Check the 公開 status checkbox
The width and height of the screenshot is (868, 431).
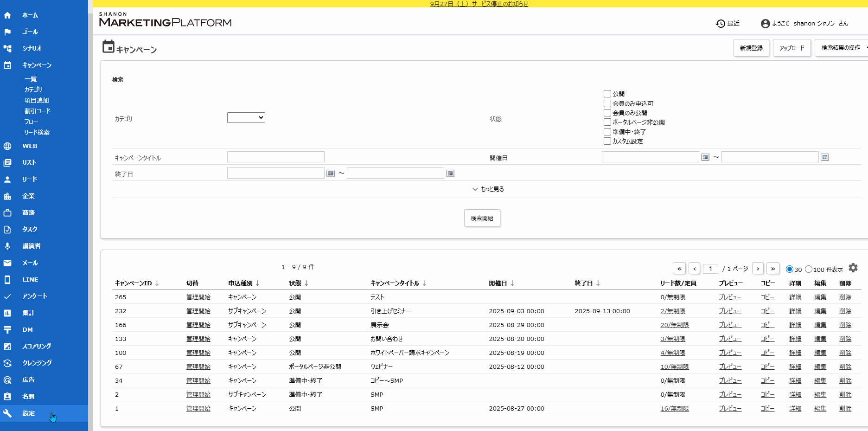(607, 94)
